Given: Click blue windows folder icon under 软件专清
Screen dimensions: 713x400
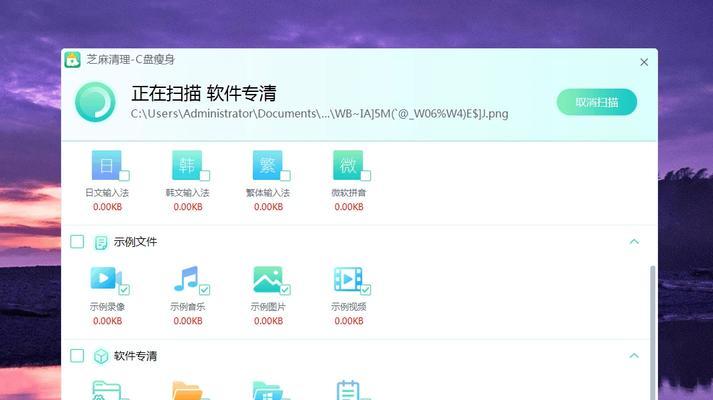Looking at the screenshot, I should point(267,391).
